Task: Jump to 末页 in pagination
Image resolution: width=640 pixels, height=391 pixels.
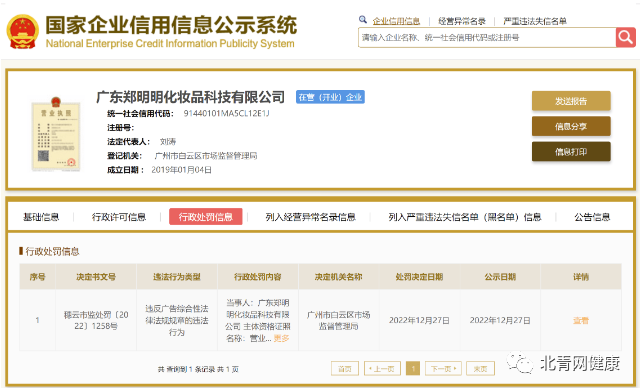Action: coord(480,369)
